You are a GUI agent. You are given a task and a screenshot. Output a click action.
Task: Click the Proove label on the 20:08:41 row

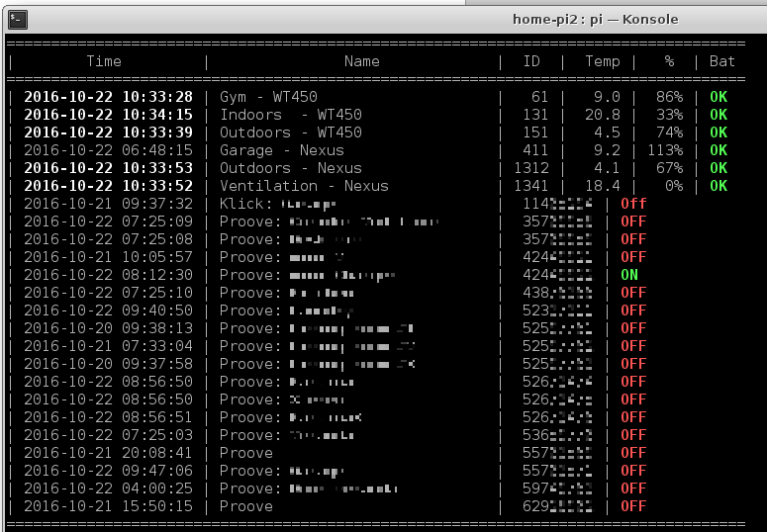(246, 453)
